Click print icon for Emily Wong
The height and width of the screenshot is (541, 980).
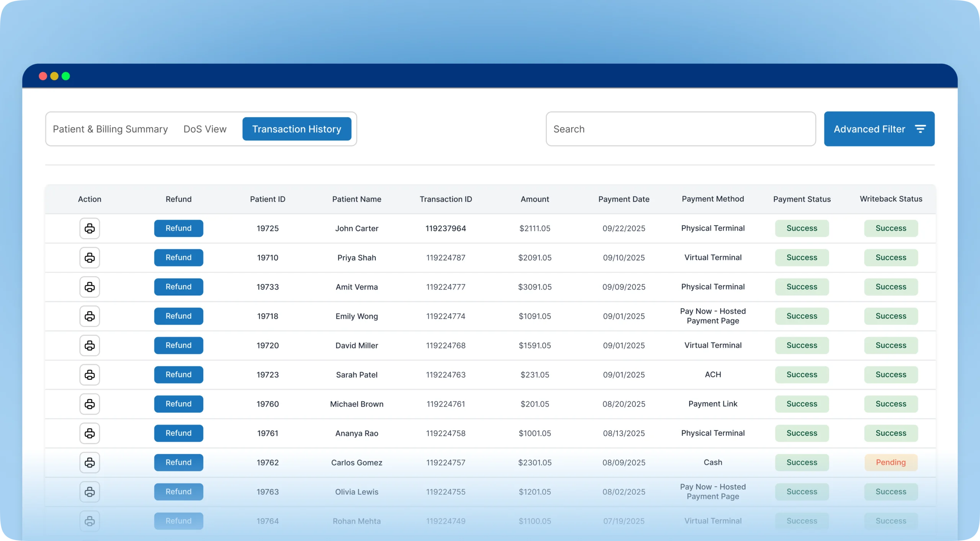(x=90, y=316)
